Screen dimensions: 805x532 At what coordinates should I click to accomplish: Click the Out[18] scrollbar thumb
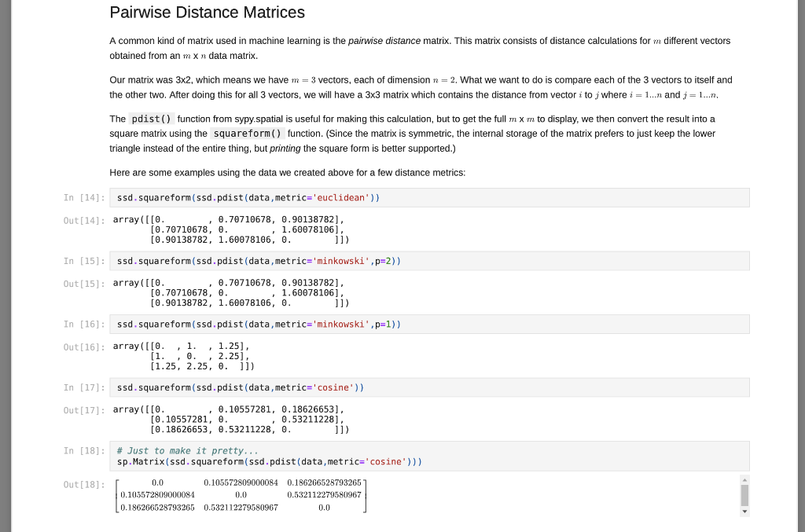pyautogui.click(x=744, y=495)
